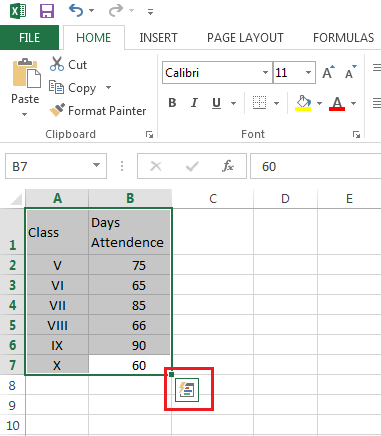This screenshot has height=436, width=381.
Task: Expand the Copy options arrow
Action: [x=108, y=88]
